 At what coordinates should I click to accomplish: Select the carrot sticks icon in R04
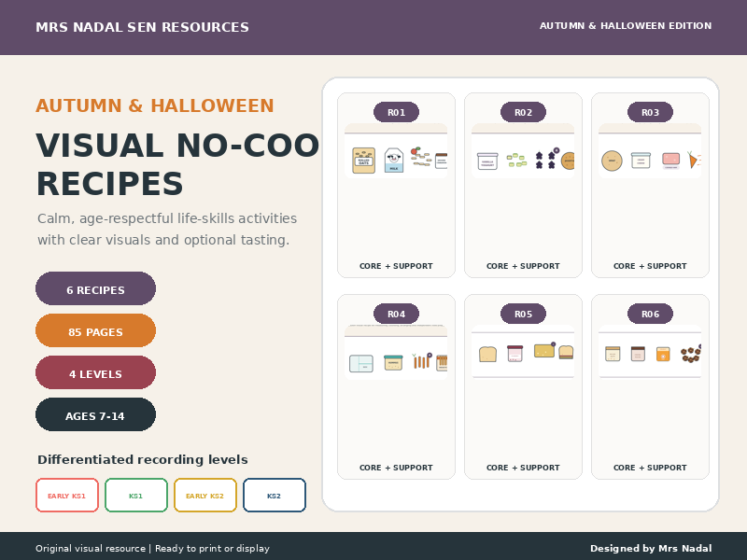point(422,361)
